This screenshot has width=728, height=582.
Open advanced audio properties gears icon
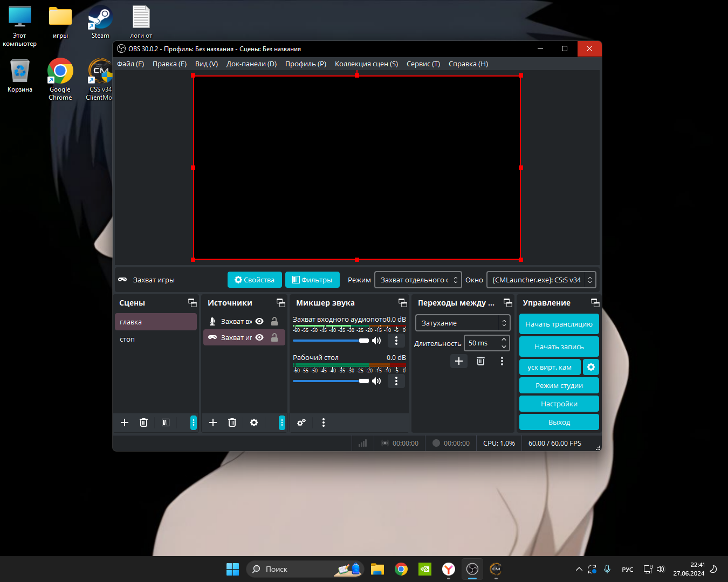[301, 422]
